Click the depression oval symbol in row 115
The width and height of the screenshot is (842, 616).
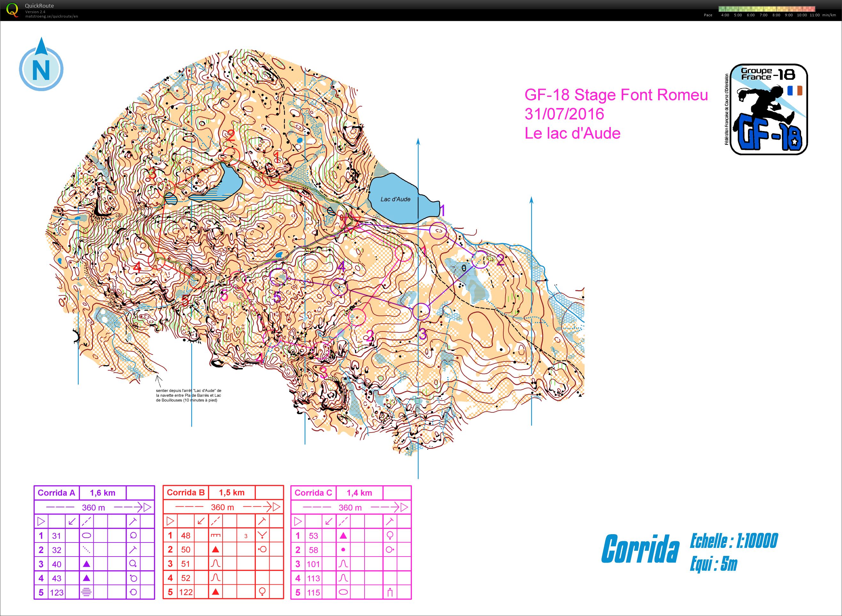coord(343,592)
